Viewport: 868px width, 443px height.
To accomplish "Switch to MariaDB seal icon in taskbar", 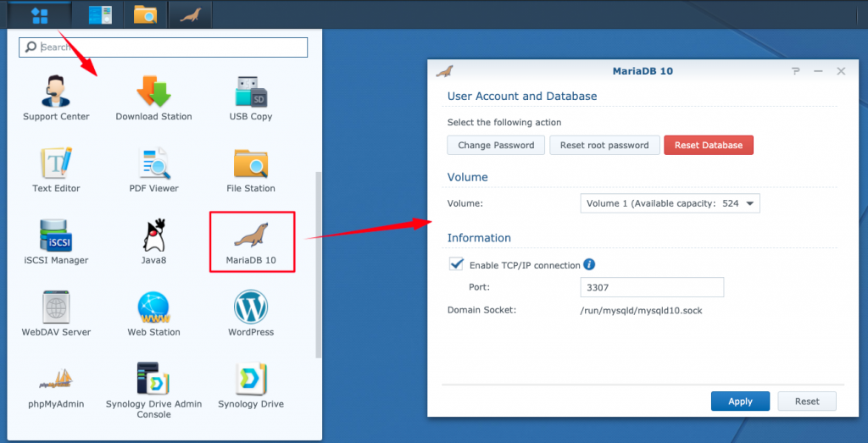I will click(190, 15).
